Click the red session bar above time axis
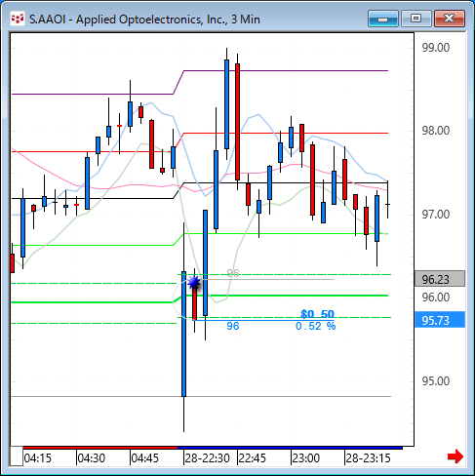475x476 pixels. coord(100,448)
